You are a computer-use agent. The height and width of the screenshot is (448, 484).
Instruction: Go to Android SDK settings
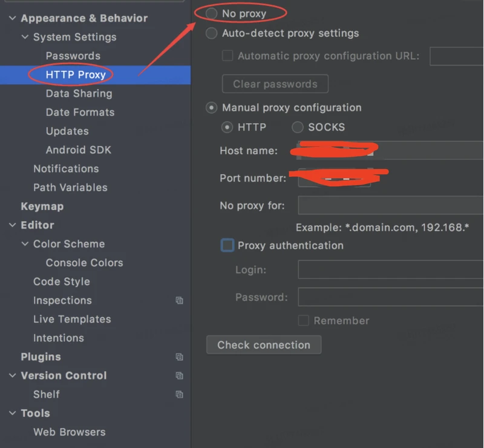(78, 150)
